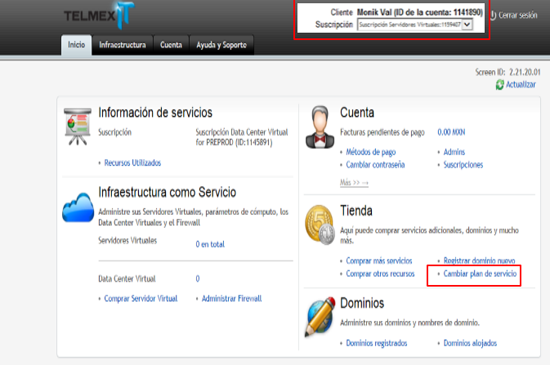Click the Servidores Virtuales label
550x365 pixels.
[x=127, y=241]
